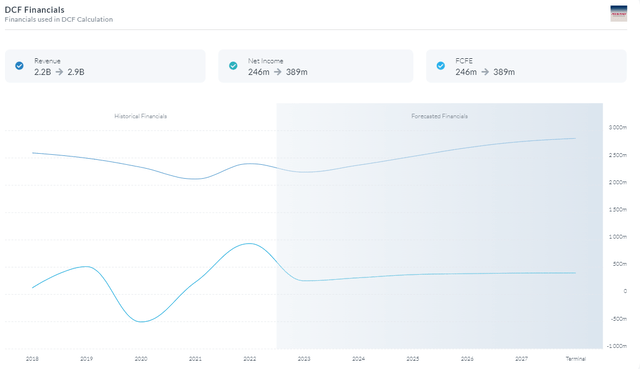Click the 2020 x-axis label
This screenshot has width=640, height=369.
[x=141, y=359]
